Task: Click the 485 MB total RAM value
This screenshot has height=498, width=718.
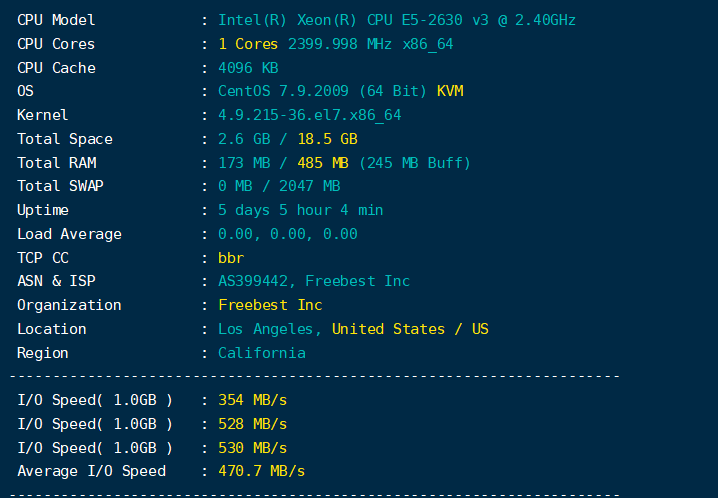Action: [323, 163]
